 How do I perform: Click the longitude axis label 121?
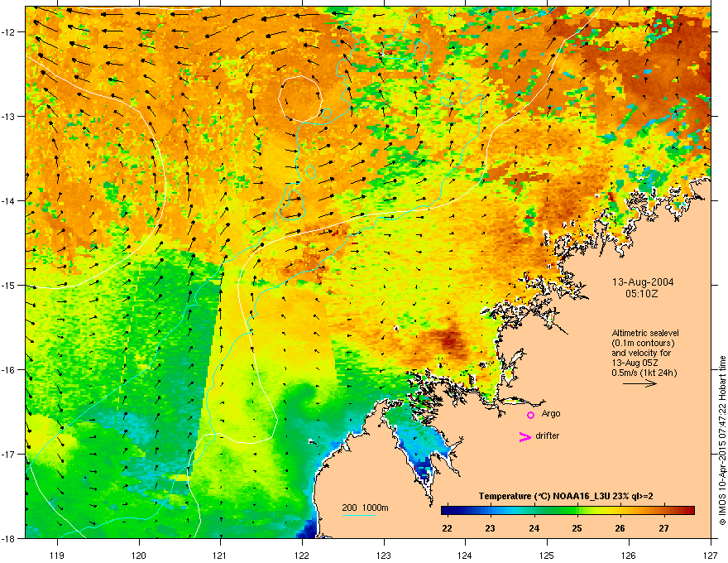pos(221,555)
